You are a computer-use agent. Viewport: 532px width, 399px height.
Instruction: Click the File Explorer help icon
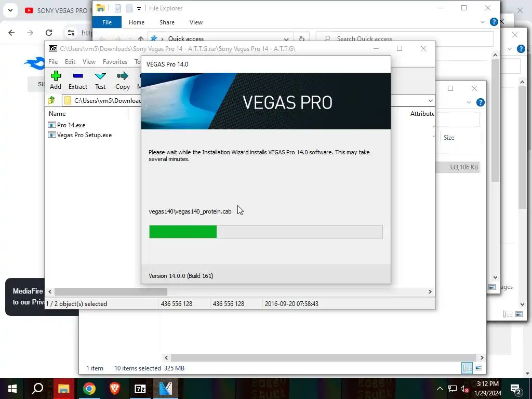coord(494,22)
